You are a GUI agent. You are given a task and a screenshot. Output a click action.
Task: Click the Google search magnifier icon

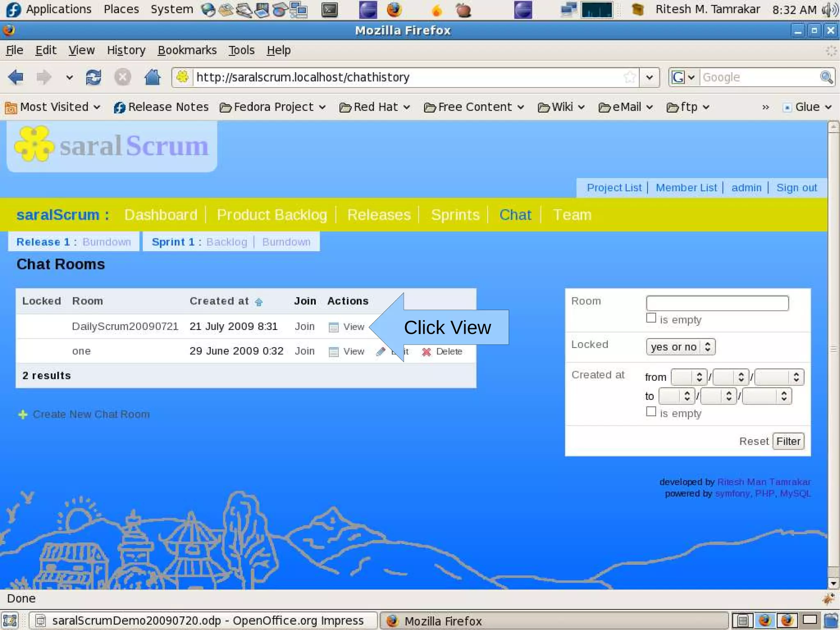(826, 77)
